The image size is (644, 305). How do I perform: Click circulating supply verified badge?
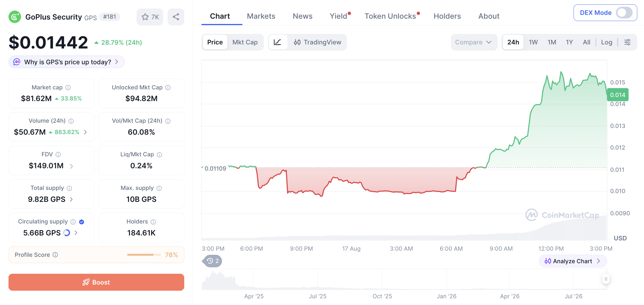(82, 222)
